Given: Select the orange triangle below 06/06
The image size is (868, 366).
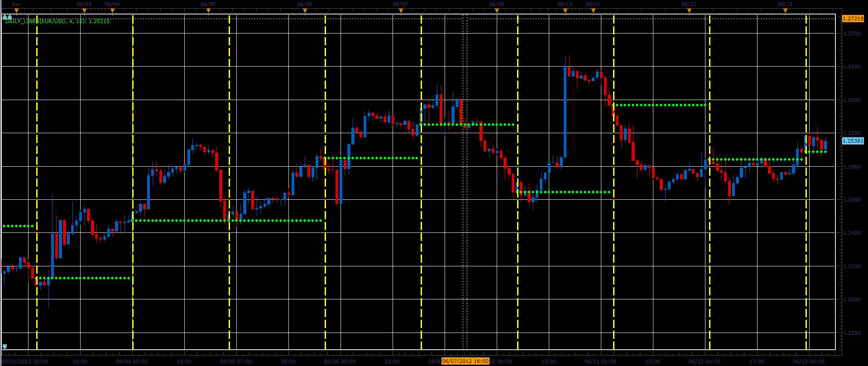Looking at the screenshot, I should (305, 11).
